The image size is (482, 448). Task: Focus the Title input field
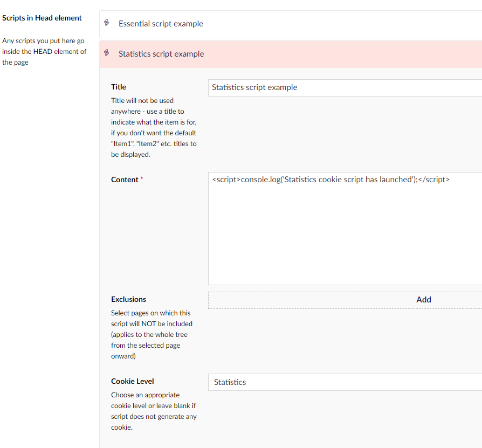(344, 87)
